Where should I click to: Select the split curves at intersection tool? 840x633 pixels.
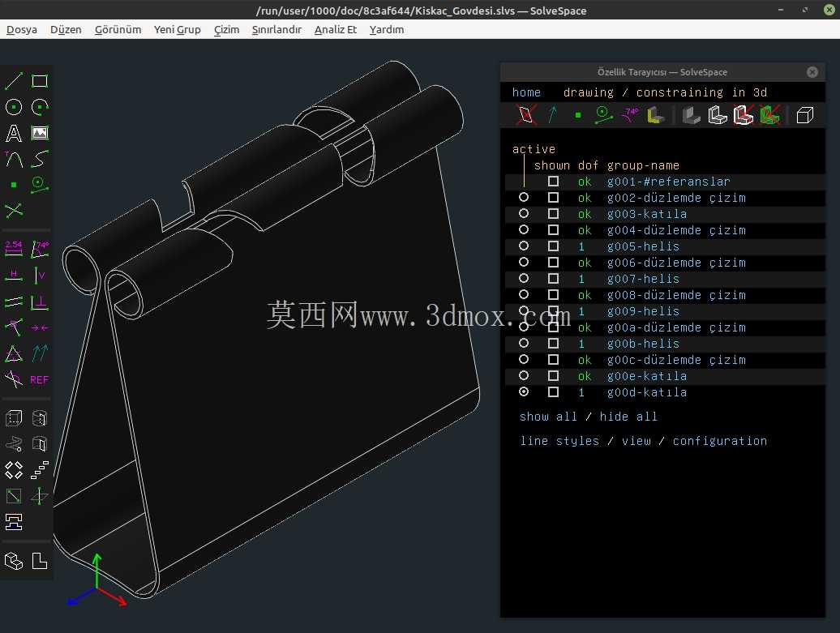tap(14, 211)
